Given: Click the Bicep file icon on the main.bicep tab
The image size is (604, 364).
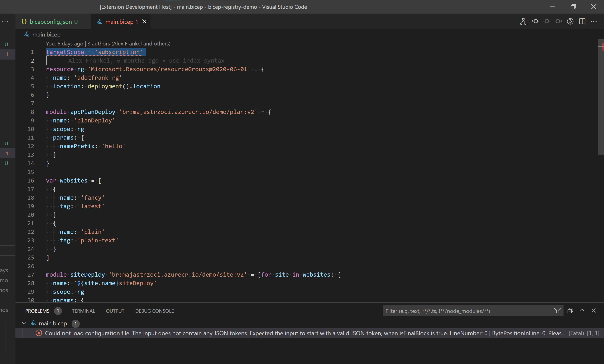Looking at the screenshot, I should pyautogui.click(x=100, y=21).
